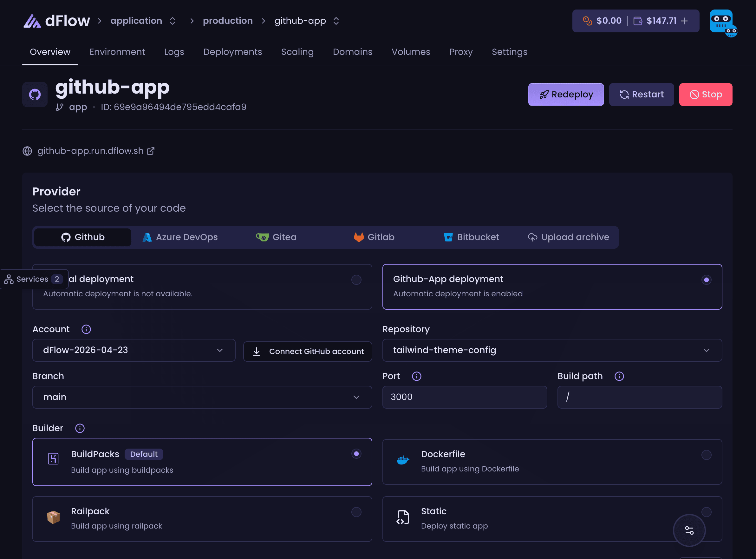Select the Overview tab

50,52
